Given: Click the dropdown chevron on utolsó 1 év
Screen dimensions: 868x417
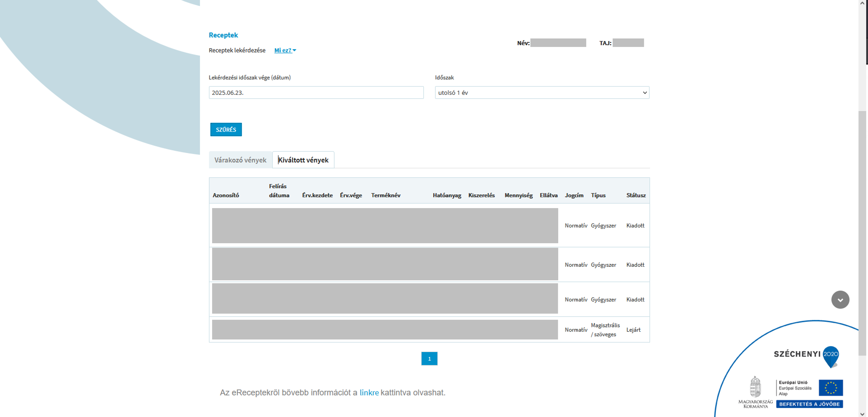Looking at the screenshot, I should click(645, 93).
